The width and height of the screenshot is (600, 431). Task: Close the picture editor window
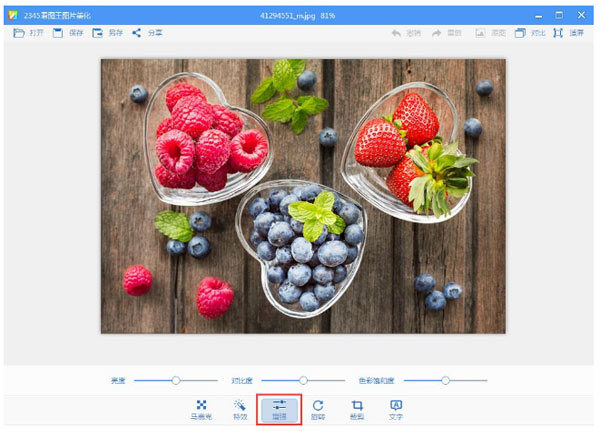(581, 15)
